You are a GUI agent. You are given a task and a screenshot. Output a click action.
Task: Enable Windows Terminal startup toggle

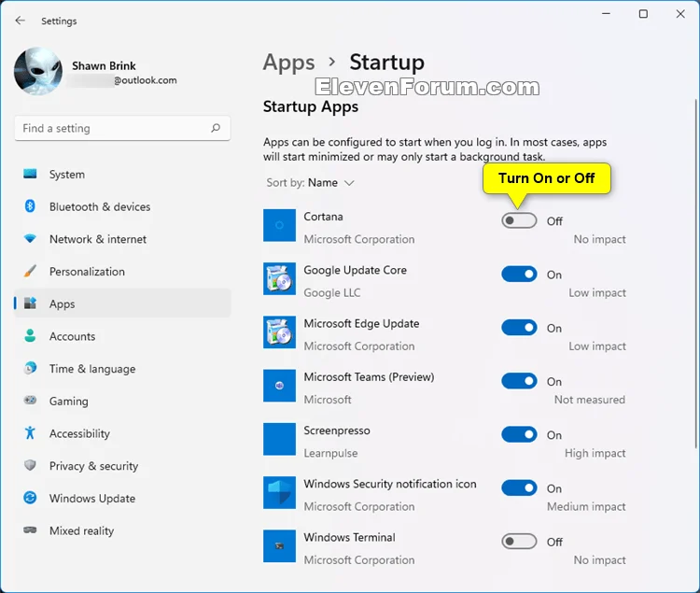(519, 542)
